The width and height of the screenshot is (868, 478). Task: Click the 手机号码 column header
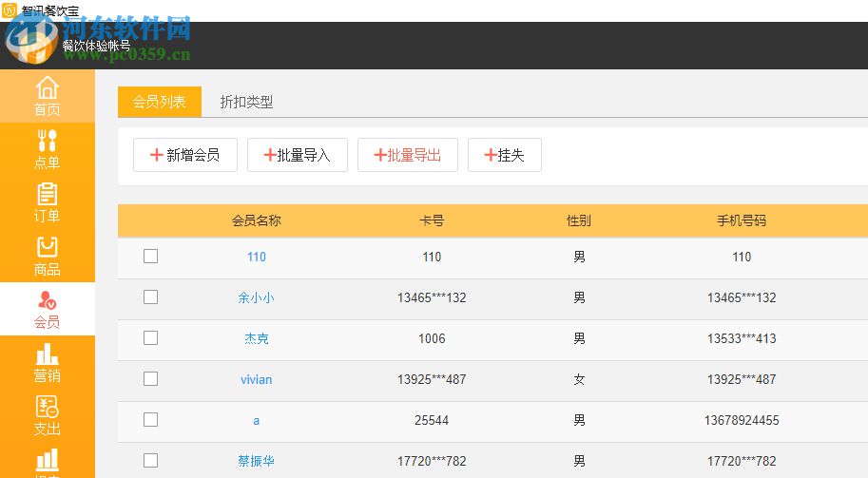click(742, 220)
